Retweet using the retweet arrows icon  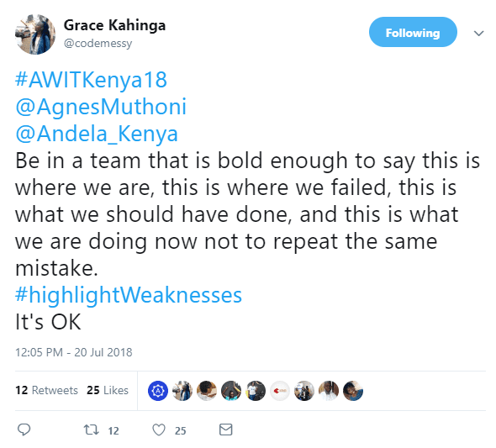coord(91,430)
